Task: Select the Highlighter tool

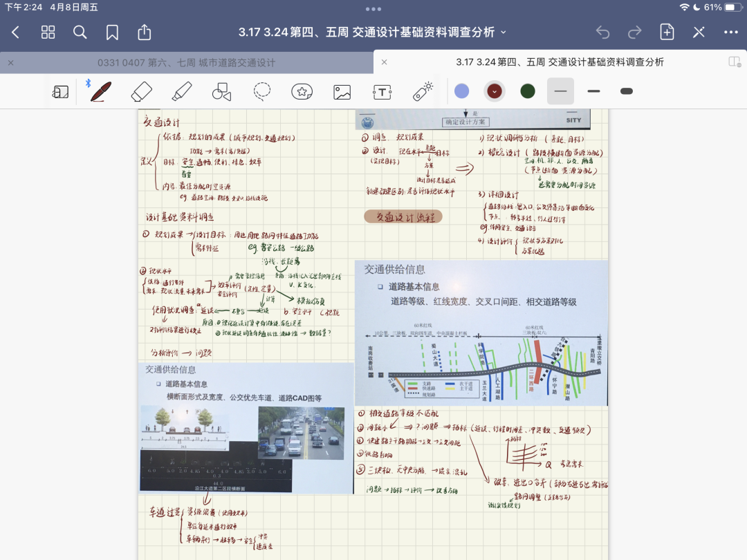Action: pyautogui.click(x=180, y=91)
